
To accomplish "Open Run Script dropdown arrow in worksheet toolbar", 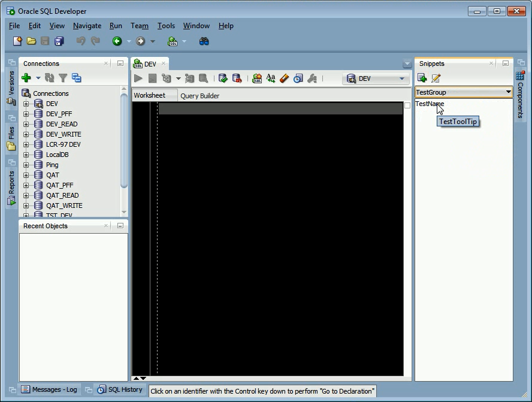I will point(178,78).
